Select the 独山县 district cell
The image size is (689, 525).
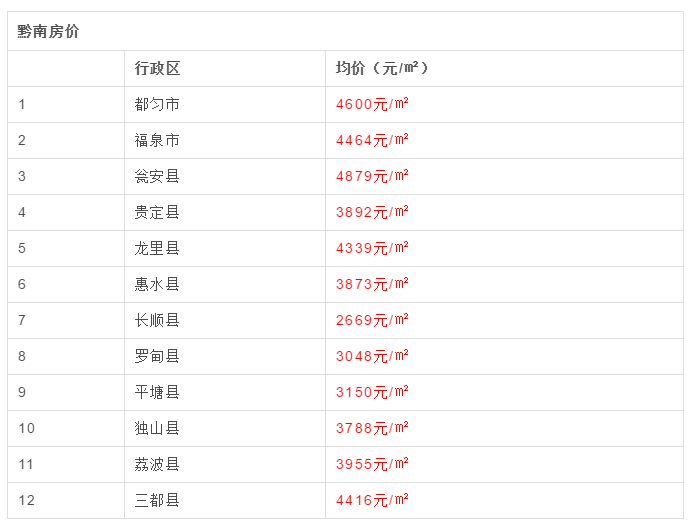[157, 428]
